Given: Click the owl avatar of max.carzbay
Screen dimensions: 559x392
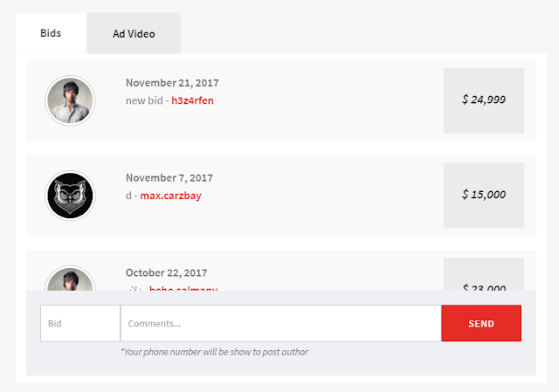Looking at the screenshot, I should pos(70,196).
